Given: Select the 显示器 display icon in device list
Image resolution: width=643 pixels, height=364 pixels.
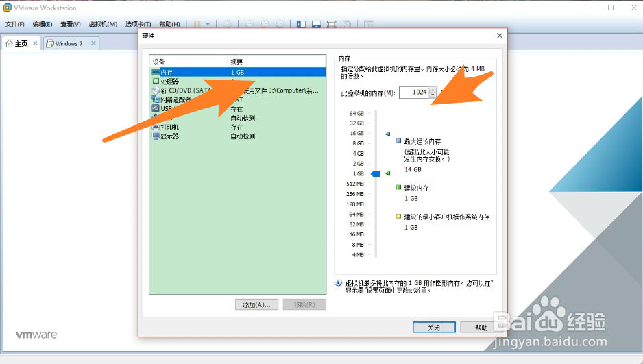Looking at the screenshot, I should (x=156, y=136).
